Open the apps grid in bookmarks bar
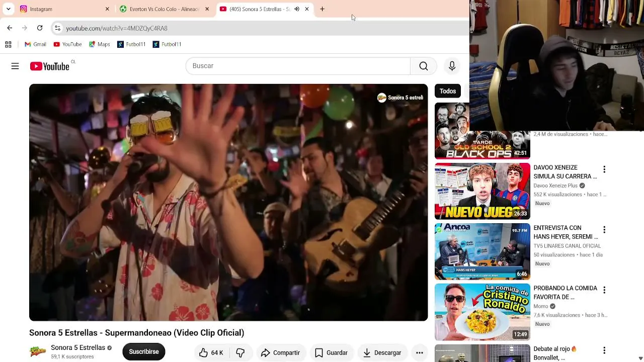644x362 pixels. point(8,44)
